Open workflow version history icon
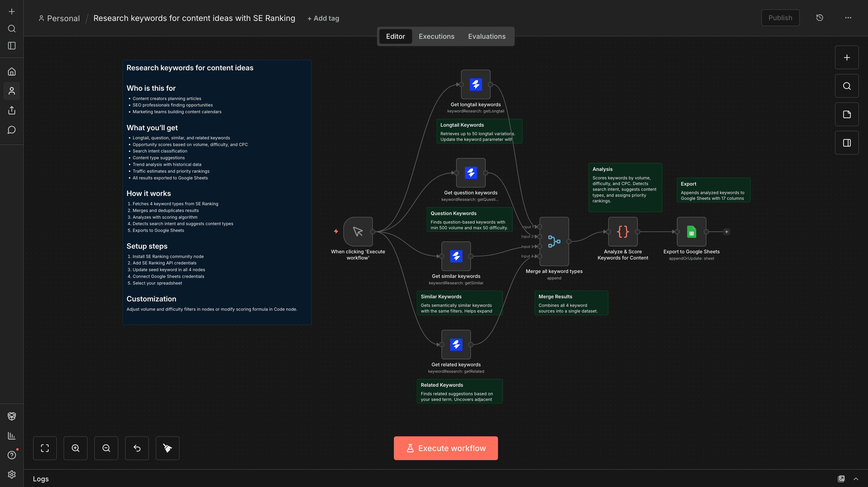 819,18
